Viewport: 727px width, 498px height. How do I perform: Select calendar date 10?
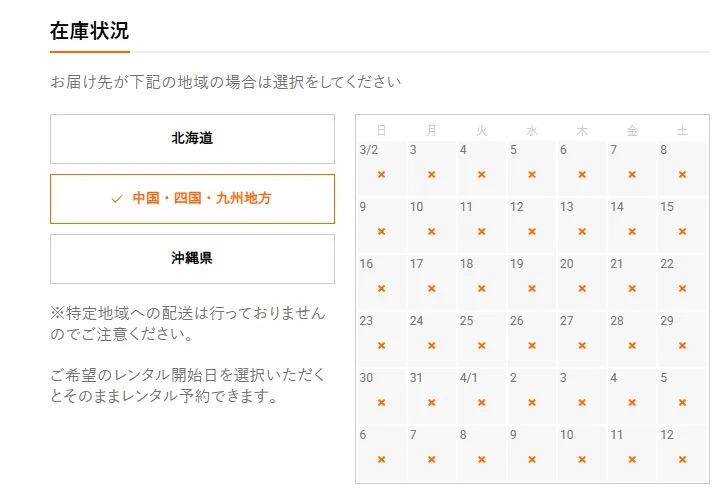(432, 223)
